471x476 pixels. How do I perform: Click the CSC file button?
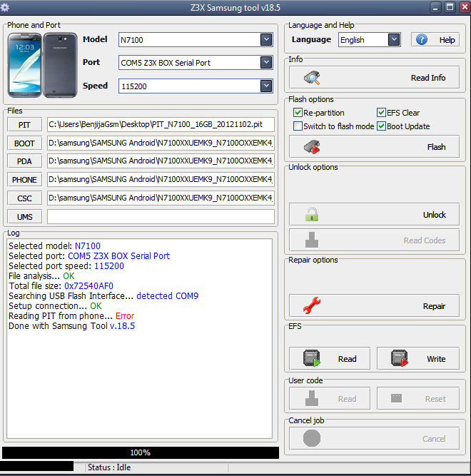tap(24, 198)
